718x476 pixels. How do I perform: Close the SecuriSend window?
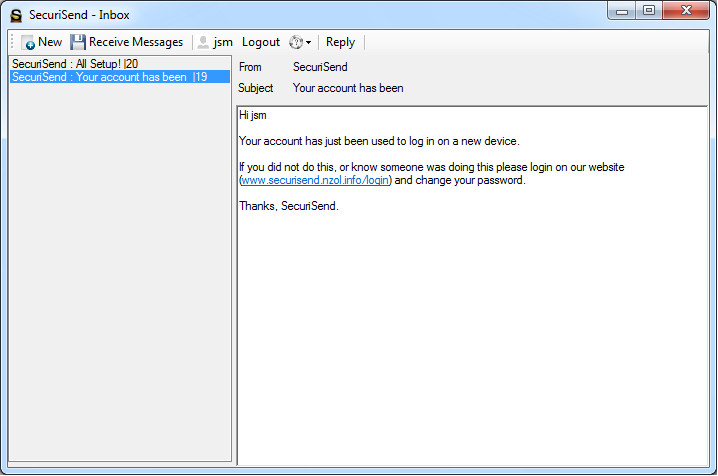[x=686, y=11]
